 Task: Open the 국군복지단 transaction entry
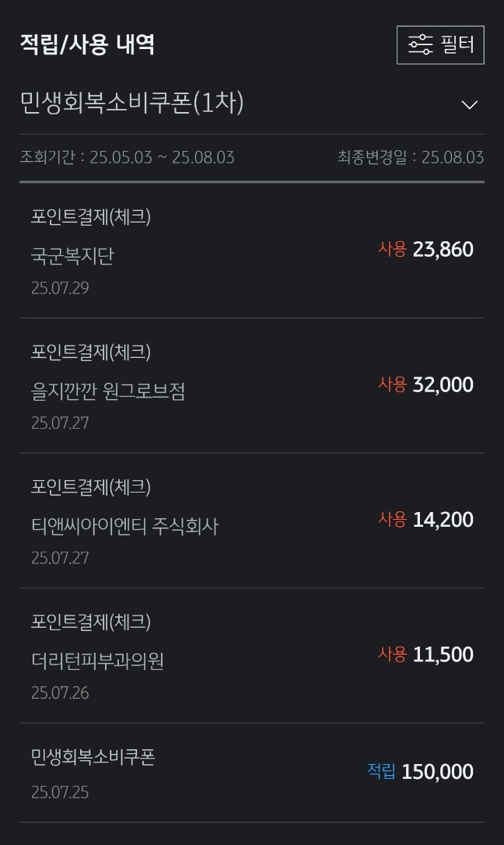pyautogui.click(x=72, y=256)
